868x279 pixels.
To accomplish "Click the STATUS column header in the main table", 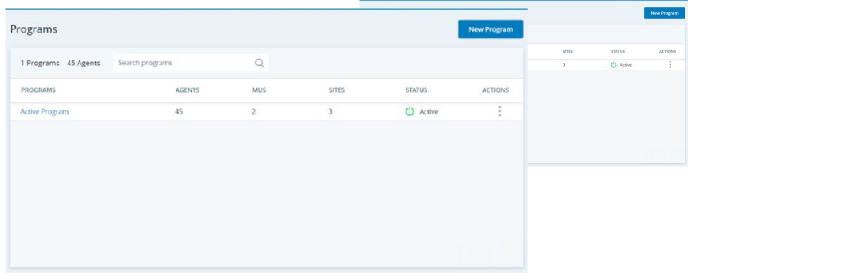I will coord(416,90).
